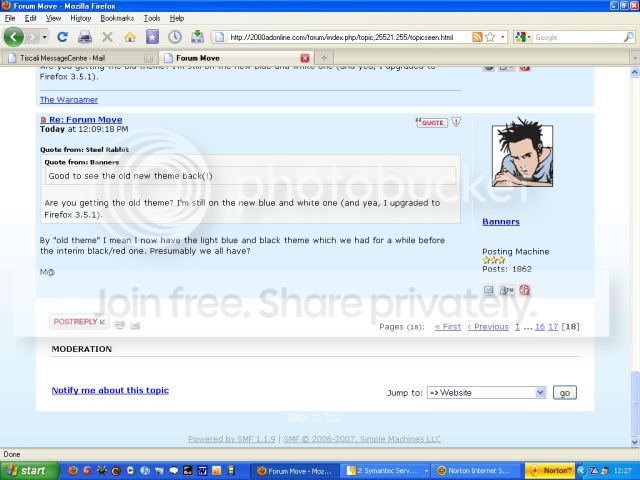The height and width of the screenshot is (480, 640).
Task: Click the browser Reload button
Action: click(62, 37)
